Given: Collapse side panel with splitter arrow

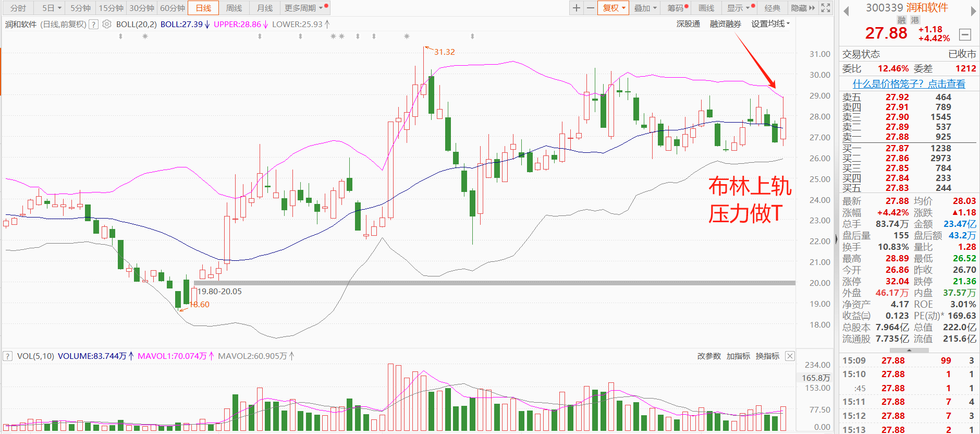Looking at the screenshot, I should click(x=836, y=239).
